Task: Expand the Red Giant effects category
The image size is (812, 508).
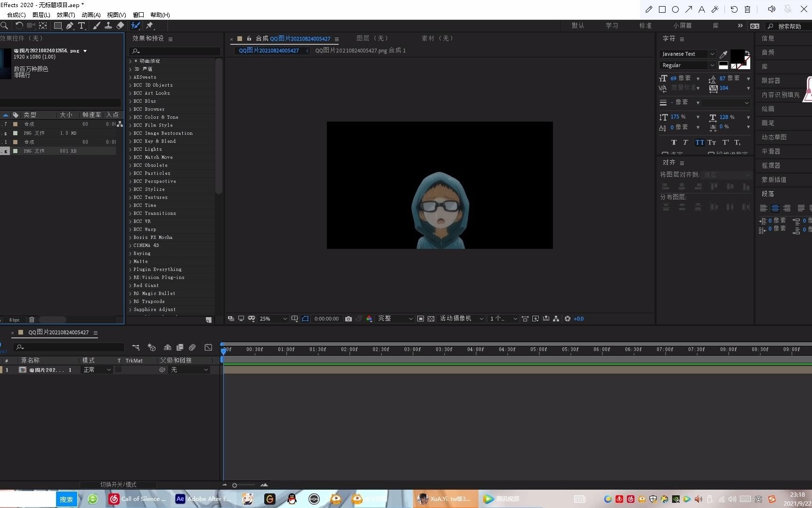Action: (130, 286)
